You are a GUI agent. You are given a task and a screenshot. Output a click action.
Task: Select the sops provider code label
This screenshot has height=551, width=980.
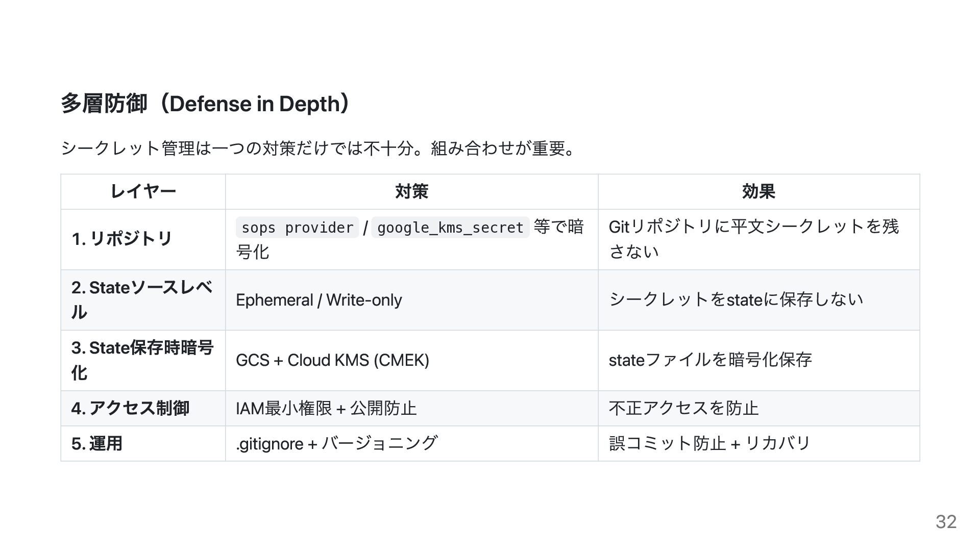point(297,228)
